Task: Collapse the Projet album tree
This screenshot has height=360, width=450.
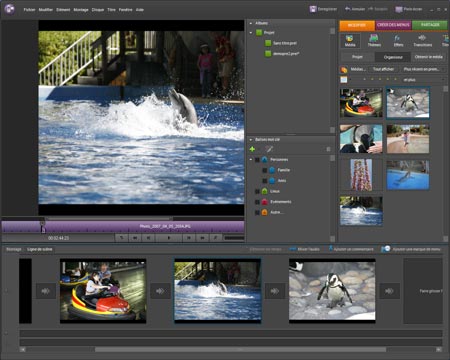Action: pyautogui.click(x=251, y=33)
